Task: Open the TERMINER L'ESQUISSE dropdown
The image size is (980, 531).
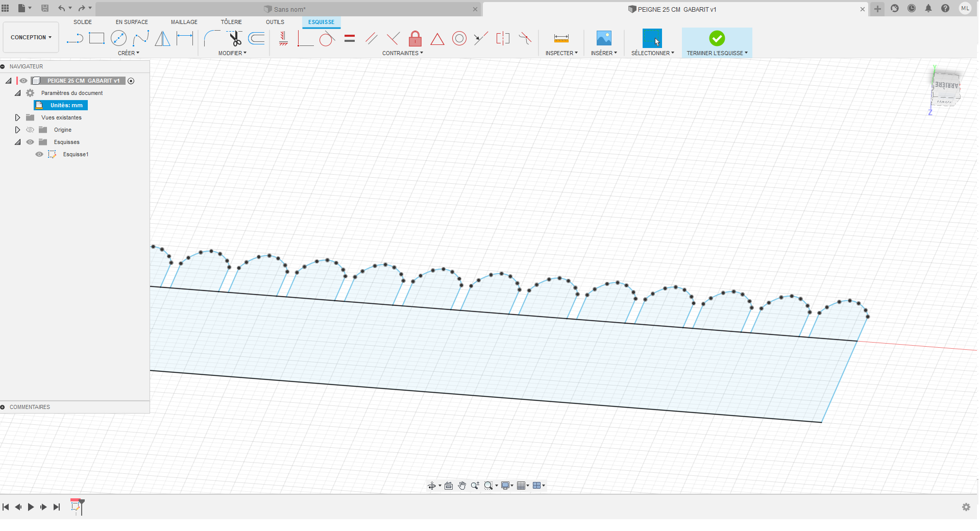Action: click(717, 53)
